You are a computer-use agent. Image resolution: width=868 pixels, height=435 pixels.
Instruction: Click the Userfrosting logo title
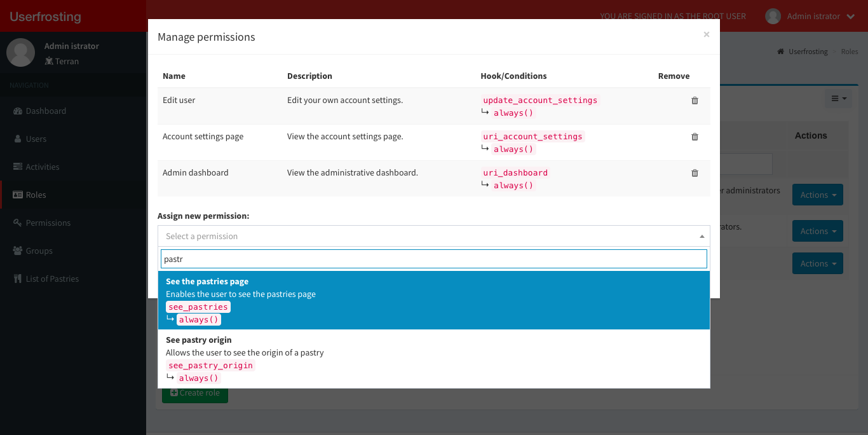pyautogui.click(x=45, y=17)
